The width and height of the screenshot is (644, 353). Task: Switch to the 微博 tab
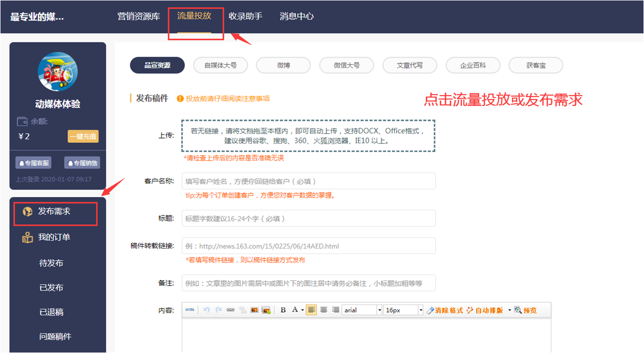[283, 65]
